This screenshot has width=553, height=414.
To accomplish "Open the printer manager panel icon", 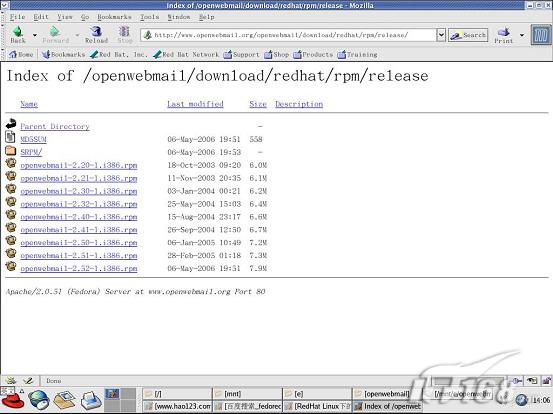I will pos(91,401).
